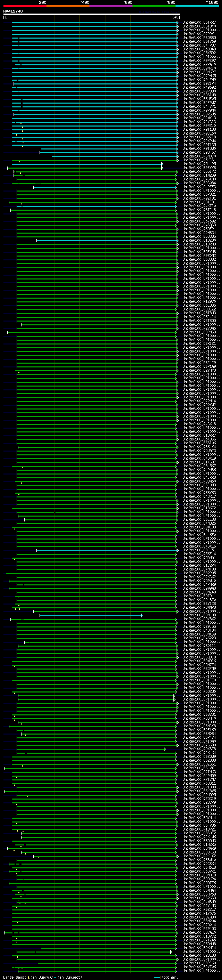Click label UniRef100_Q2XPW4
Screen dimensions: 222x980
[x=199, y=141]
